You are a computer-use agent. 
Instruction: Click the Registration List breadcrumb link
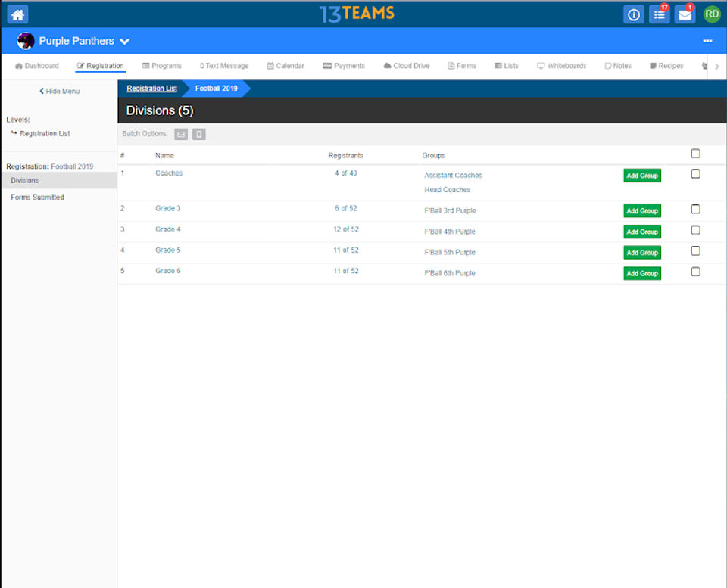151,89
